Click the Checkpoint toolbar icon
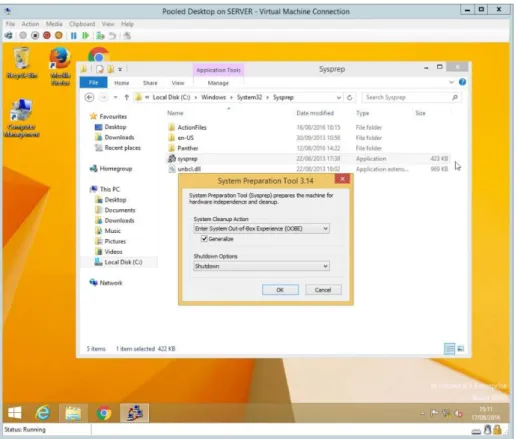The image size is (518, 439). pyautogui.click(x=100, y=36)
